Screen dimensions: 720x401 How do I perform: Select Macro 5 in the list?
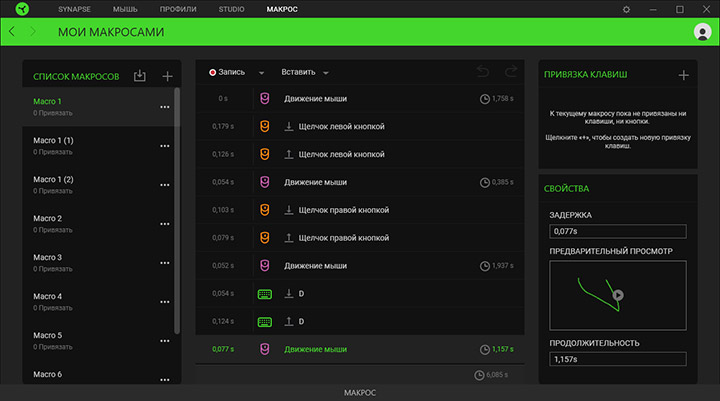pos(98,341)
